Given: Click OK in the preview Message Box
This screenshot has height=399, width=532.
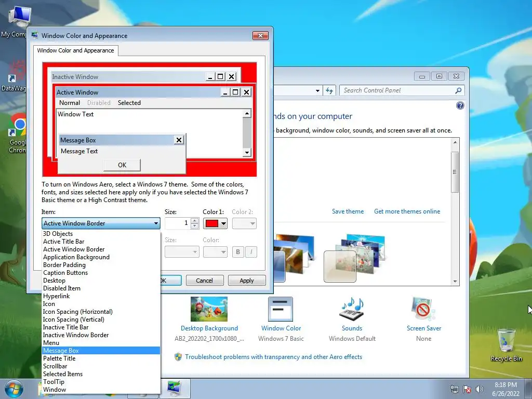Looking at the screenshot, I should pos(122,165).
